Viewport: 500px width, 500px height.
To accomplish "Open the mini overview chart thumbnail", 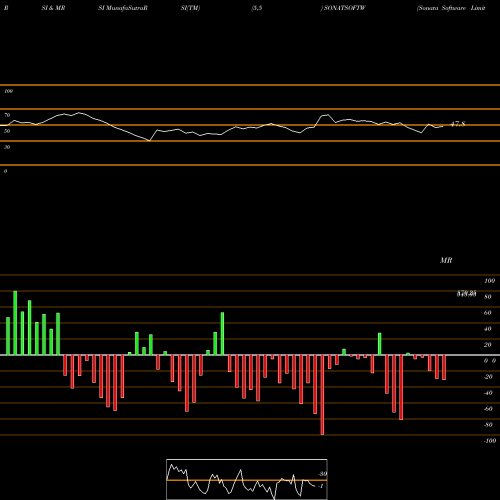I will tap(247, 479).
